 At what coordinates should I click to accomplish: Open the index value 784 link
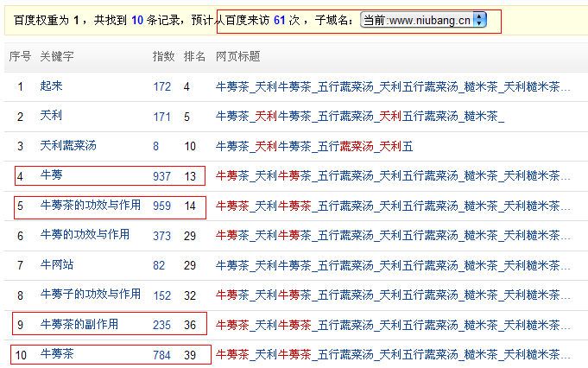click(x=161, y=355)
